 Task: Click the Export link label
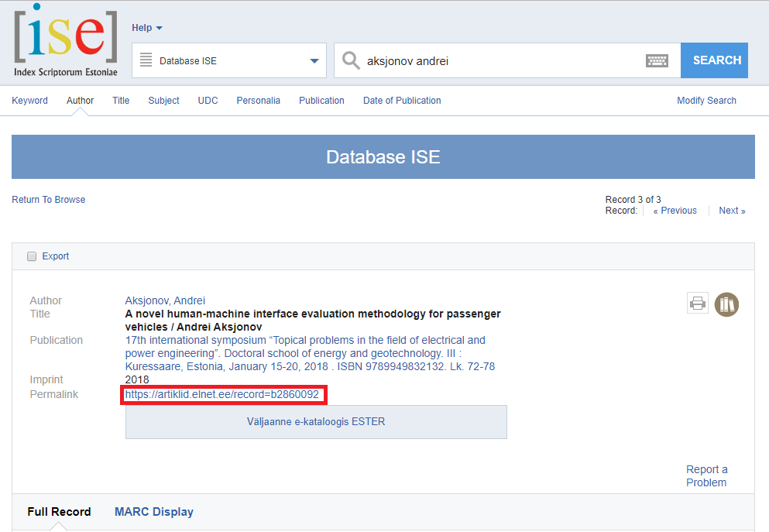[56, 256]
